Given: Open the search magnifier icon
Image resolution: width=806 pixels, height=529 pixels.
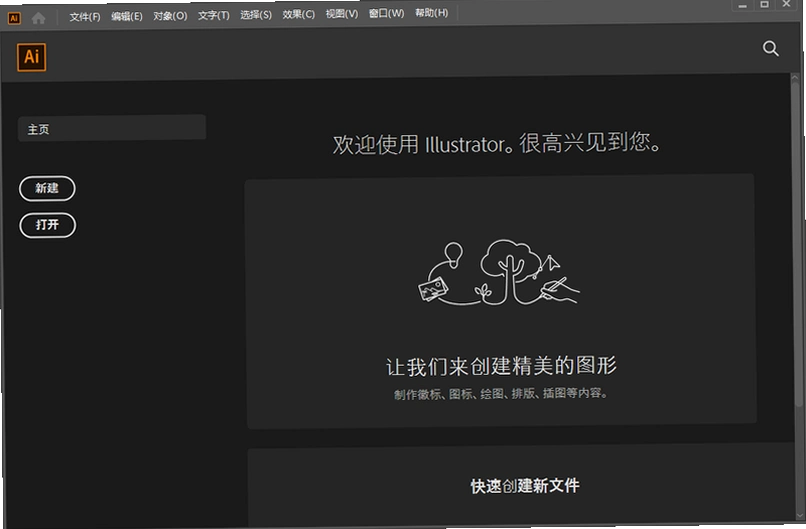Looking at the screenshot, I should pyautogui.click(x=770, y=49).
